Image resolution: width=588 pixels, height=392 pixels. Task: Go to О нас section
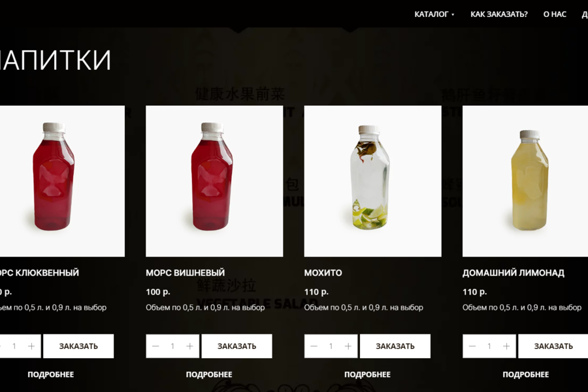click(x=555, y=14)
